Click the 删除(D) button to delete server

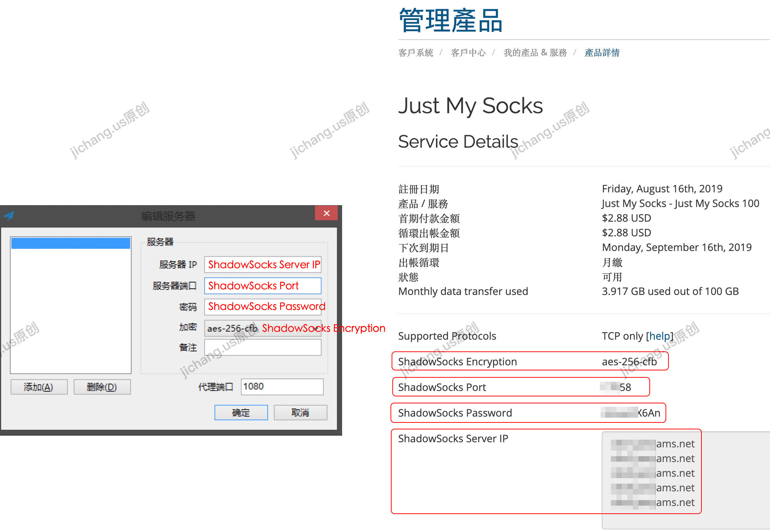102,387
